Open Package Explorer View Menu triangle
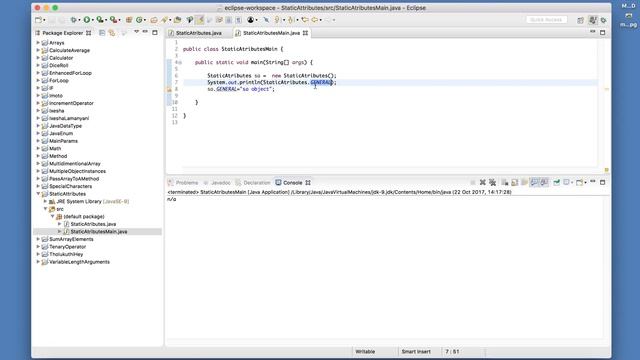 [x=136, y=32]
